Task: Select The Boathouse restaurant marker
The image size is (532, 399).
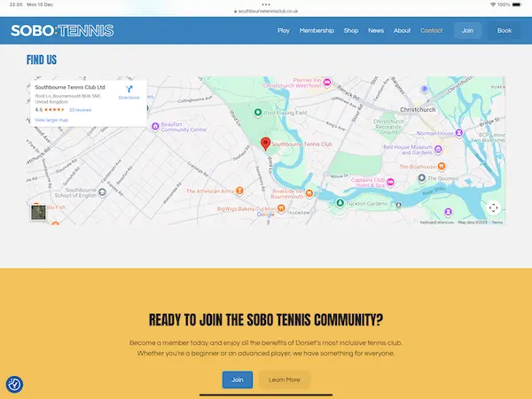Action: click(442, 167)
